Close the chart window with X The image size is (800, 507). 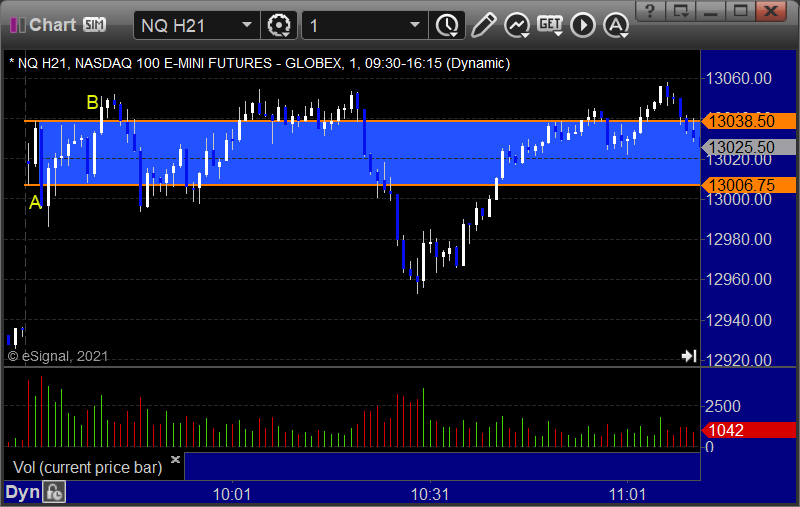(x=770, y=10)
